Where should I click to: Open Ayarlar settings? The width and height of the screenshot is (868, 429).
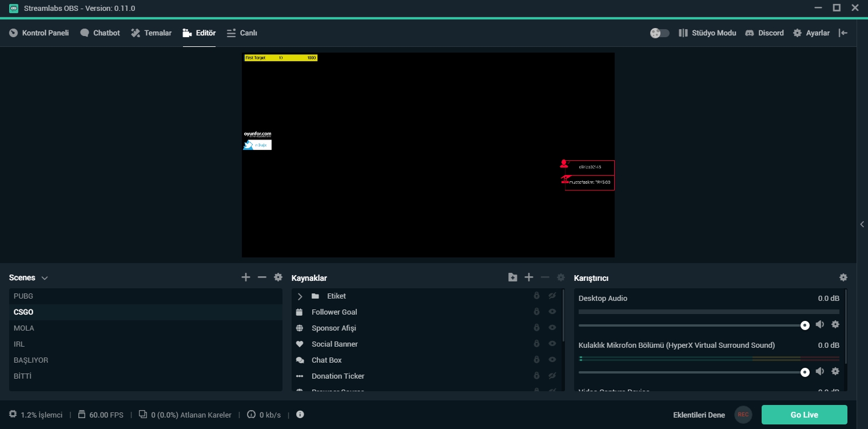[x=811, y=33]
